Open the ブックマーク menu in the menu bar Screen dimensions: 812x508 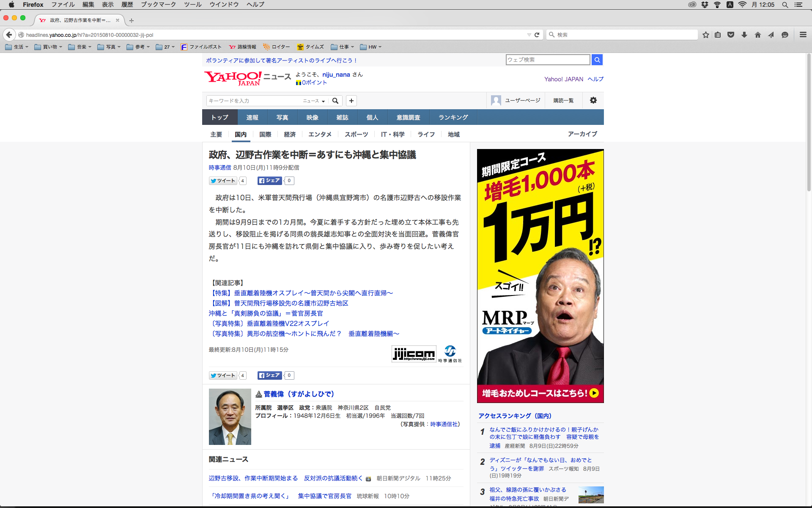click(158, 4)
